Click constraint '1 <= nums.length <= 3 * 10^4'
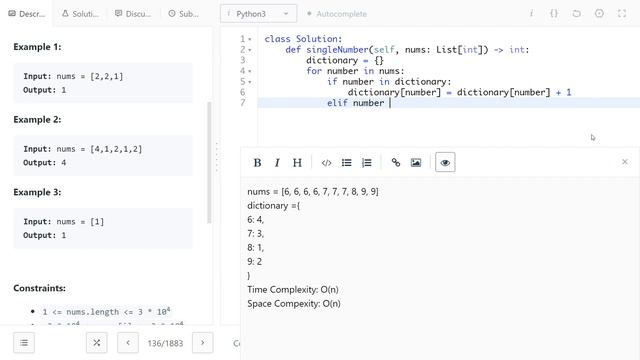This screenshot has width=640, height=360. 106,311
